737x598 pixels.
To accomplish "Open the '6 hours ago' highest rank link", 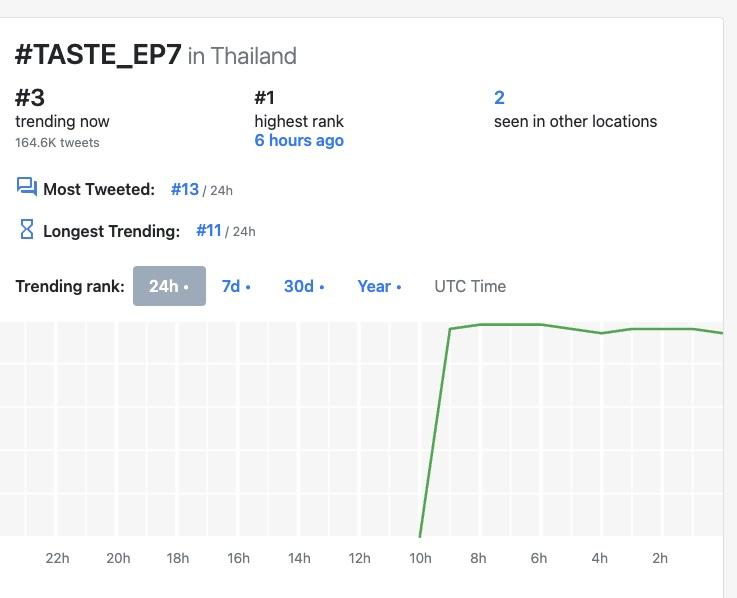I will (299, 140).
